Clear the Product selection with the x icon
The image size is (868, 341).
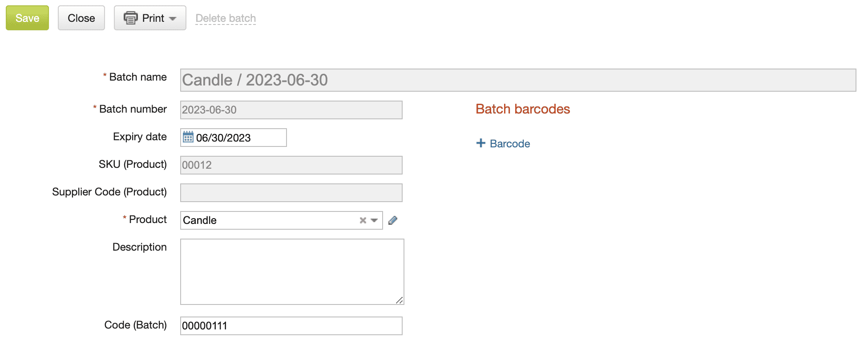point(363,220)
